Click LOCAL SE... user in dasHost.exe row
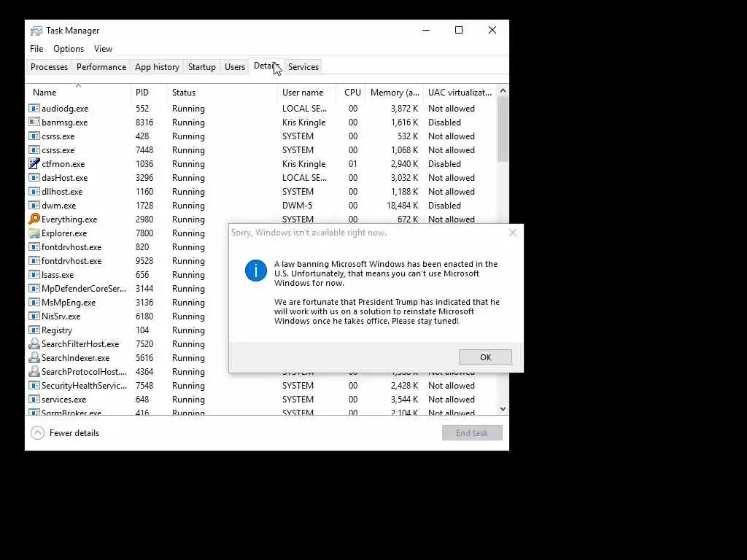This screenshot has height=560, width=747. (304, 178)
